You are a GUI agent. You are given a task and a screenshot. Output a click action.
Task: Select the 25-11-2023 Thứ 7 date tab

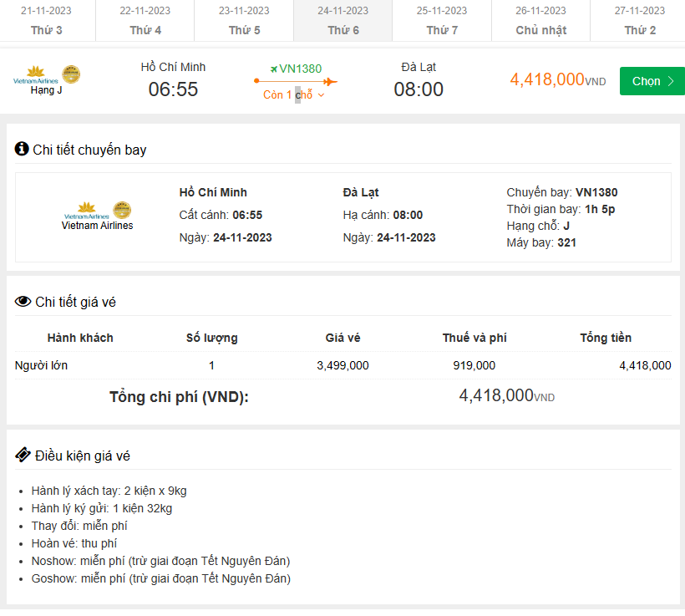point(442,21)
